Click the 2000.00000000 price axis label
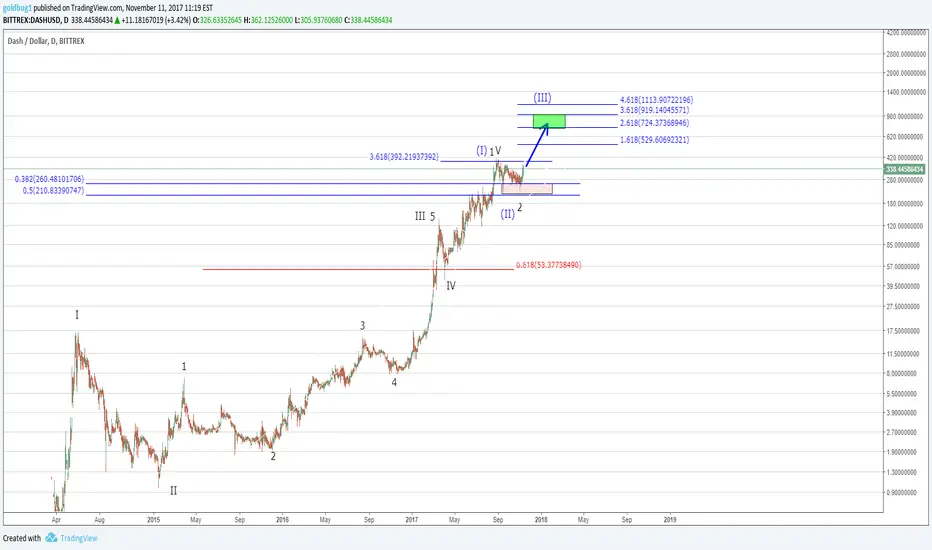This screenshot has width=932, height=550. [x=906, y=74]
